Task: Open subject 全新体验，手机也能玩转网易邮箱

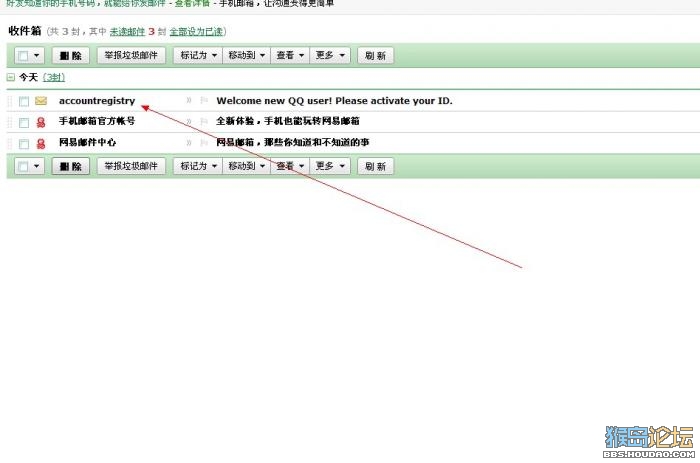Action: click(288, 121)
